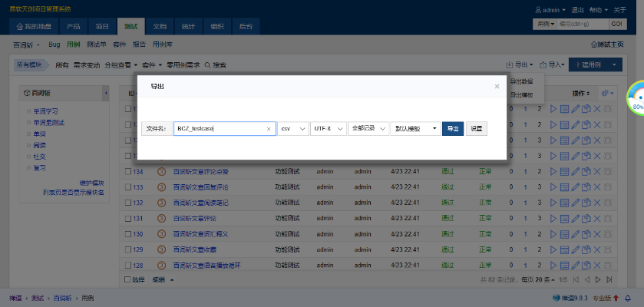
Task: Go to the last page with the pager icon
Action: (609, 280)
